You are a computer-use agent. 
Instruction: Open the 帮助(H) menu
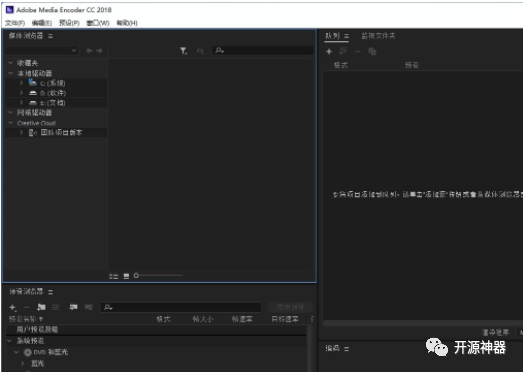[x=127, y=23]
